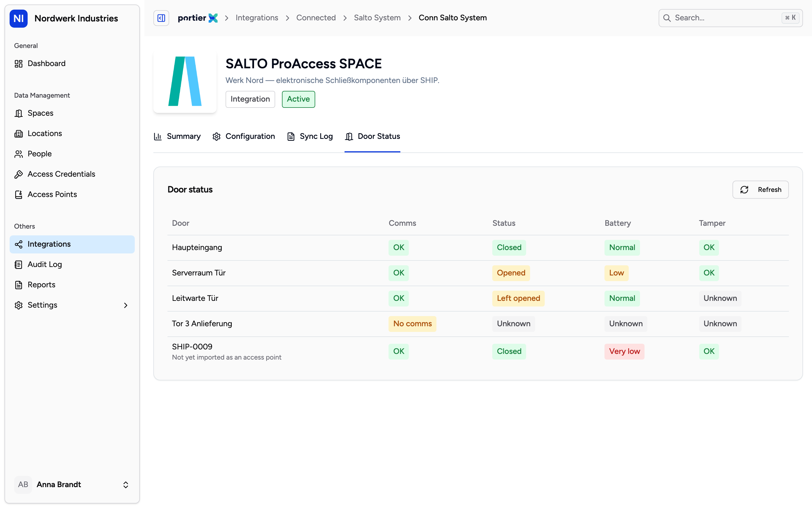Image resolution: width=812 pixels, height=508 pixels.
Task: Click the Dashboard grid icon
Action: coord(18,63)
